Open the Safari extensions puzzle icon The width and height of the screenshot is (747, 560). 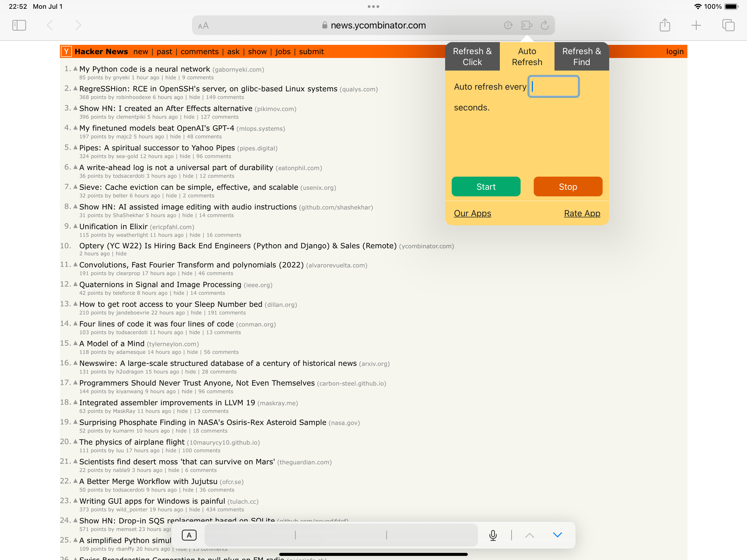pyautogui.click(x=526, y=25)
